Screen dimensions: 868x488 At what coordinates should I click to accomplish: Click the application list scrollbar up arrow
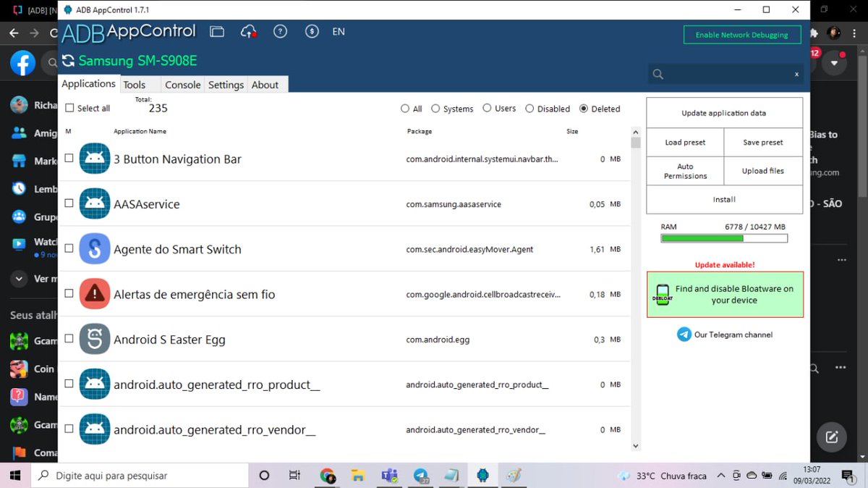(x=636, y=132)
